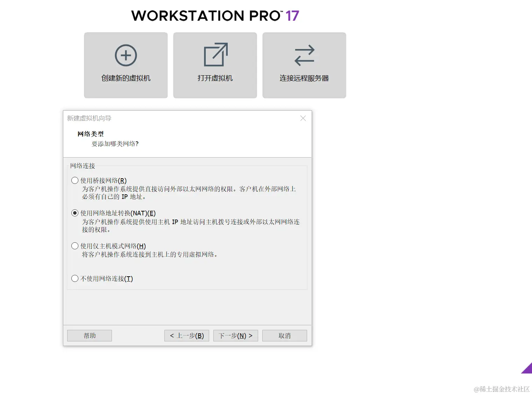
Task: Cancel the wizard with 取消 button
Action: click(285, 335)
